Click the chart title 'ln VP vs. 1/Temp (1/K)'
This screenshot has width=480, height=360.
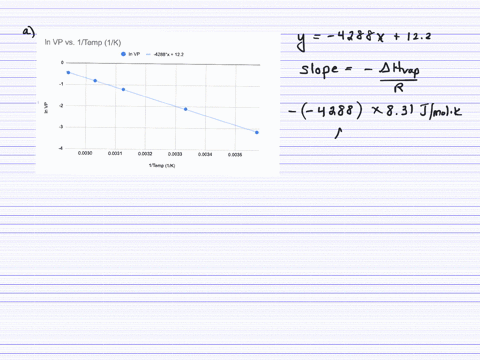tap(83, 42)
